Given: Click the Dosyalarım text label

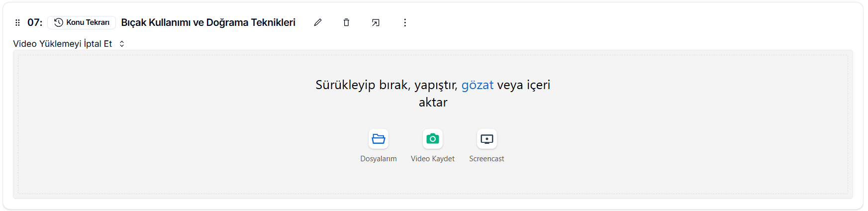Looking at the screenshot, I should 379,159.
